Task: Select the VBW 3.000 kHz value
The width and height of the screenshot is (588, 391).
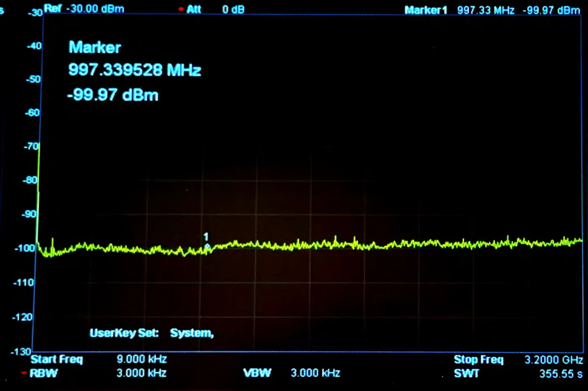Action: pyautogui.click(x=315, y=373)
